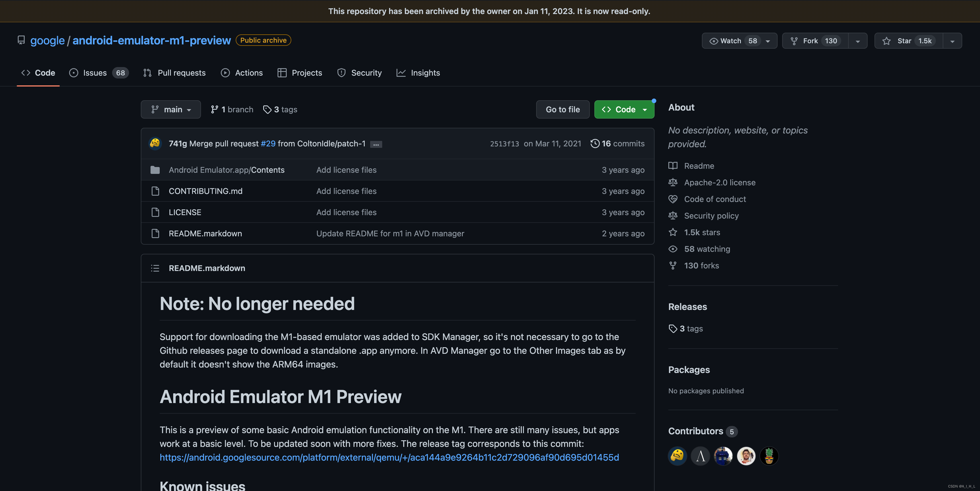The image size is (980, 491).
Task: Open Code of conduct link
Action: [715, 199]
